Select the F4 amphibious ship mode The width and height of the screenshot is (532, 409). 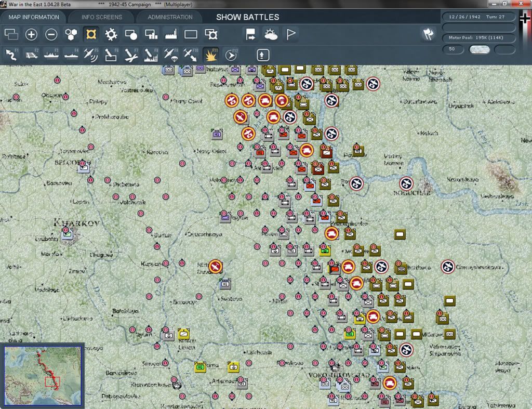click(71, 55)
